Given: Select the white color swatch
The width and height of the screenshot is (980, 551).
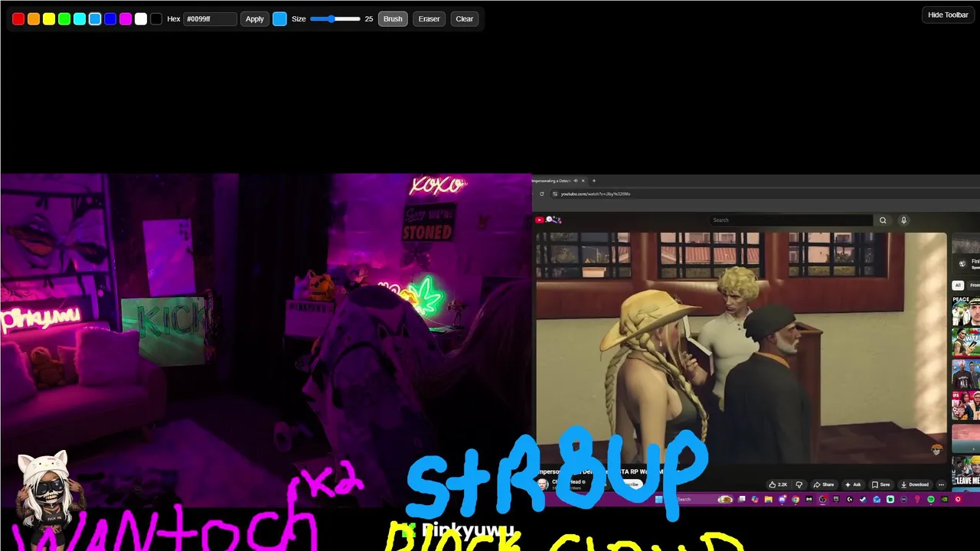Looking at the screenshot, I should point(141,18).
